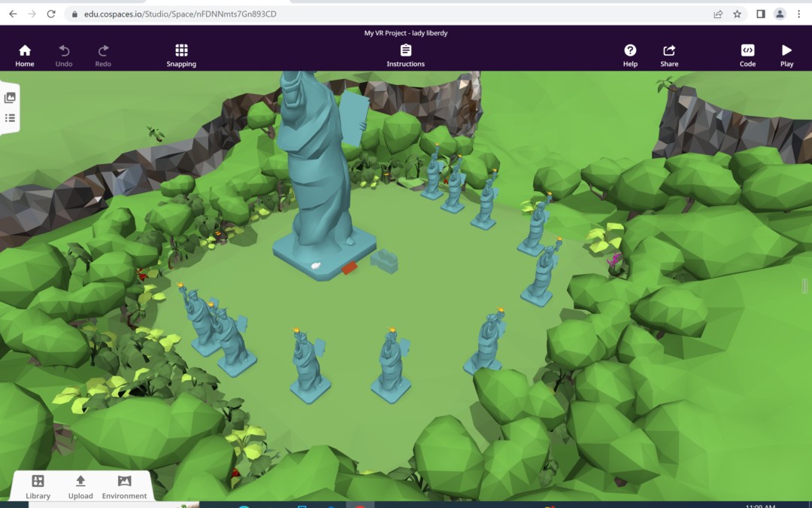Open the scenes gallery icon in left sidebar
Screen dimensions: 812x508
(10, 97)
